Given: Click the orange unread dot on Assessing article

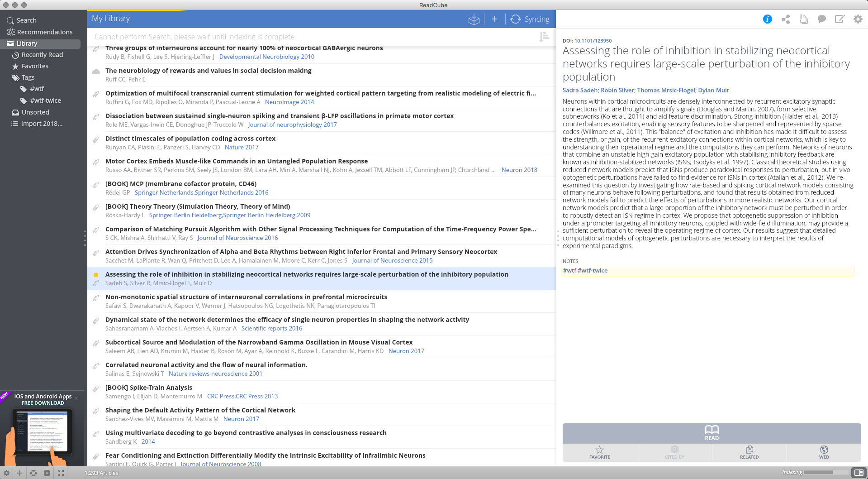Looking at the screenshot, I should pos(96,275).
